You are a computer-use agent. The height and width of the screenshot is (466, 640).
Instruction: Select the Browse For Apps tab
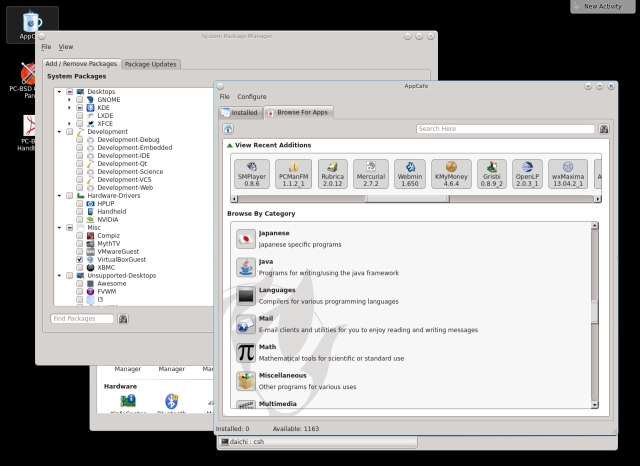298,112
